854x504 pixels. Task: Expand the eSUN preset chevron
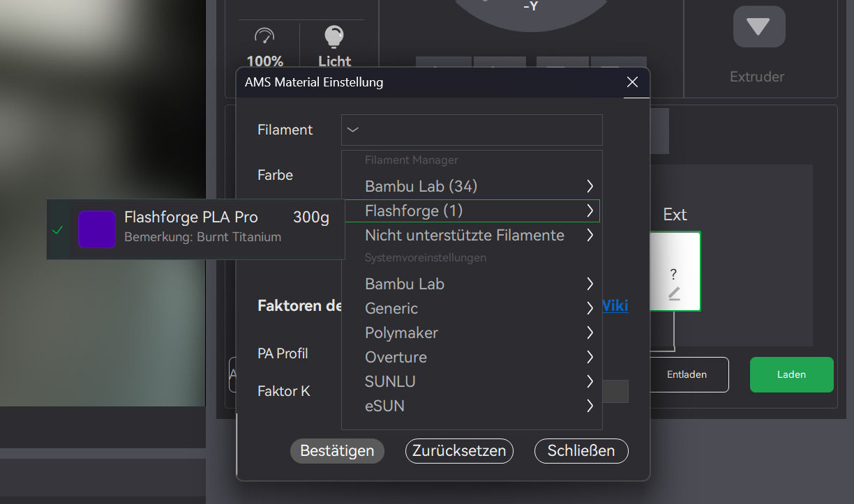[590, 406]
